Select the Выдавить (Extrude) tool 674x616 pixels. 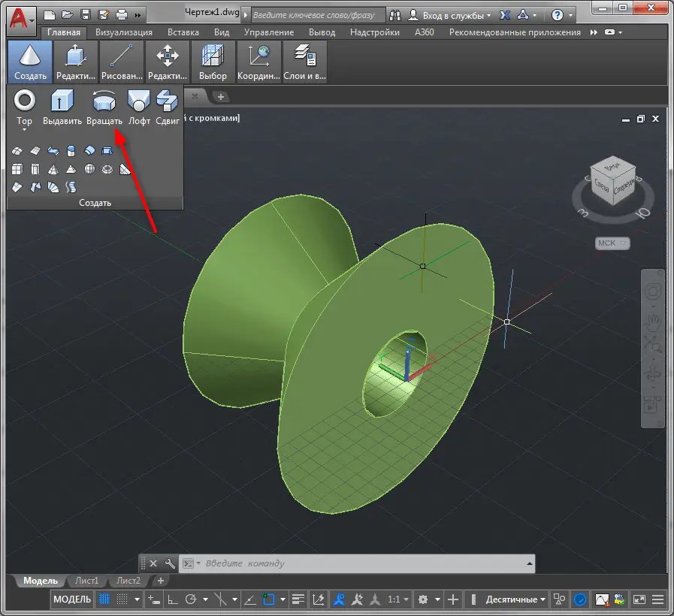point(62,107)
